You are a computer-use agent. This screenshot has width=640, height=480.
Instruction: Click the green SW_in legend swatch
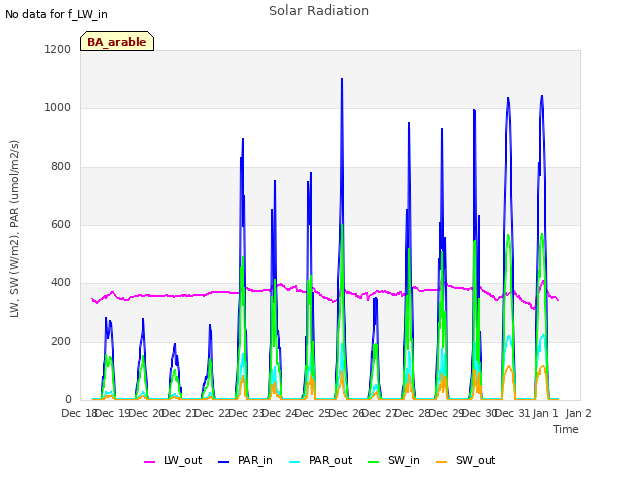[x=373, y=462]
